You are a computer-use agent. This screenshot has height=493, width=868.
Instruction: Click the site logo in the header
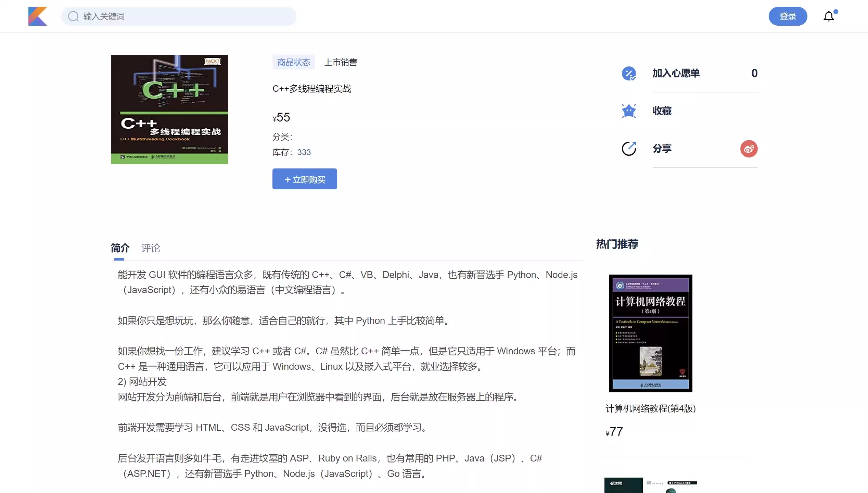tap(38, 16)
